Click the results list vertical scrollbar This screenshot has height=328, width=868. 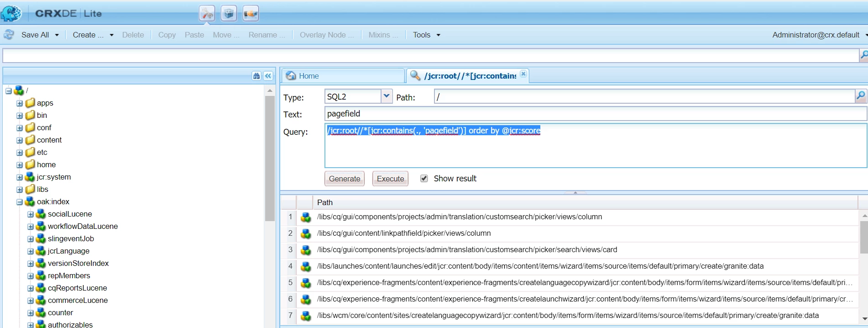click(x=864, y=237)
